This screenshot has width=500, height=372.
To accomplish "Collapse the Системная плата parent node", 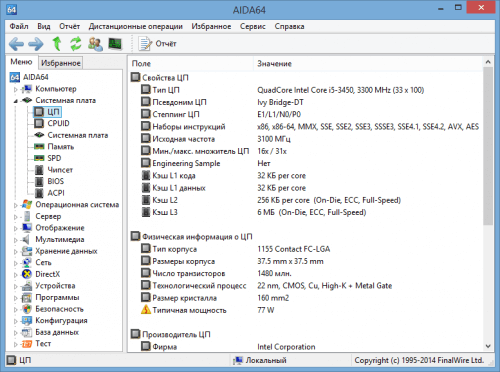I will (16, 101).
